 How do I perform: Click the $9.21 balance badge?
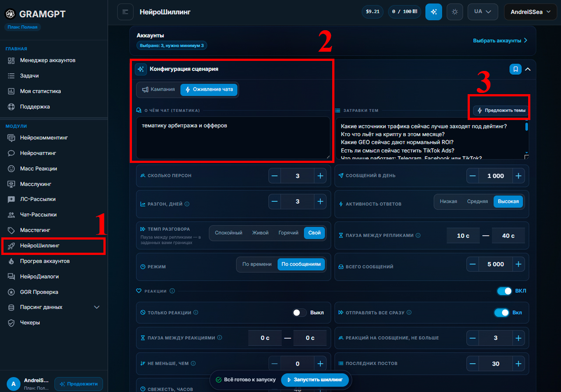tap(372, 12)
